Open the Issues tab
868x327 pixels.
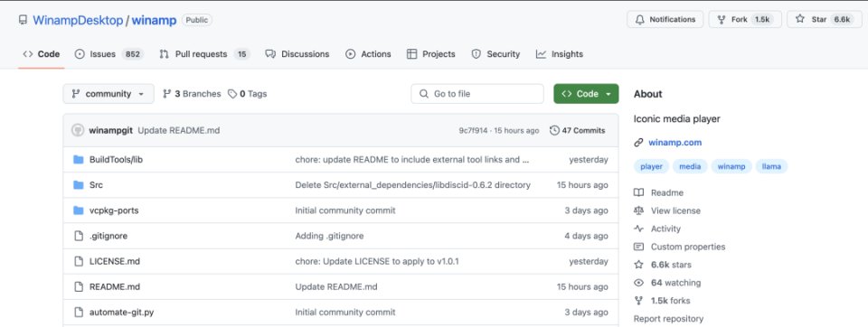pyautogui.click(x=109, y=54)
